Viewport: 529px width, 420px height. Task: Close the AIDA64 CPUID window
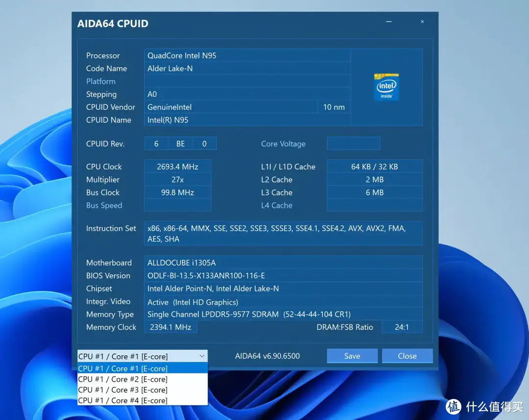422,22
